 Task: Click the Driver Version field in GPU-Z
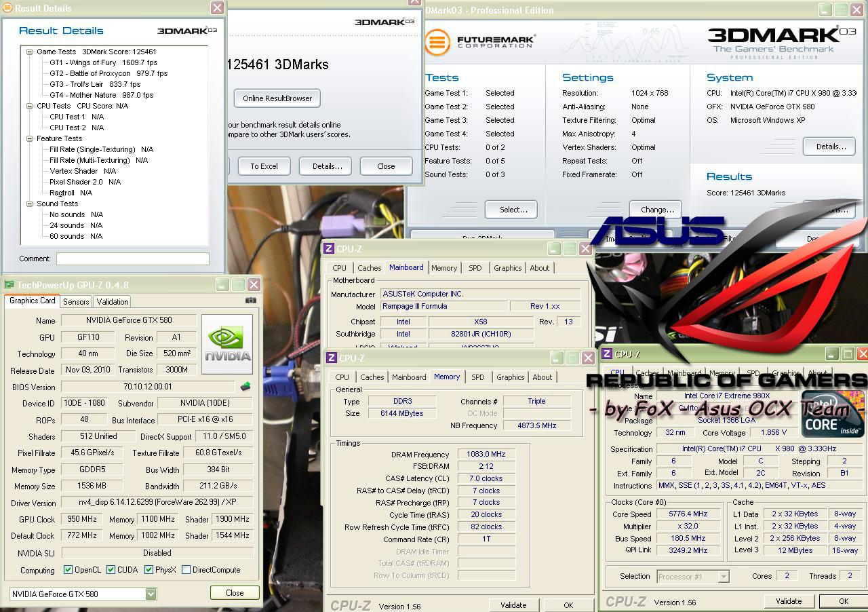tap(157, 503)
